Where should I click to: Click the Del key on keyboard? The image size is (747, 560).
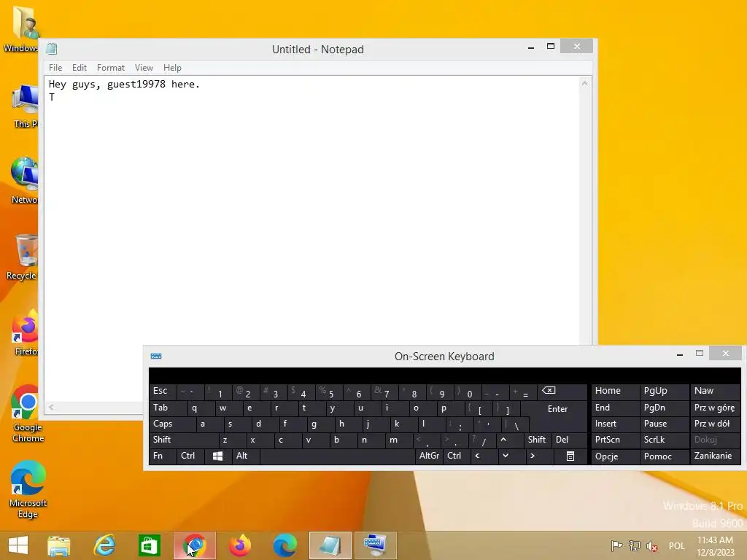(569, 440)
